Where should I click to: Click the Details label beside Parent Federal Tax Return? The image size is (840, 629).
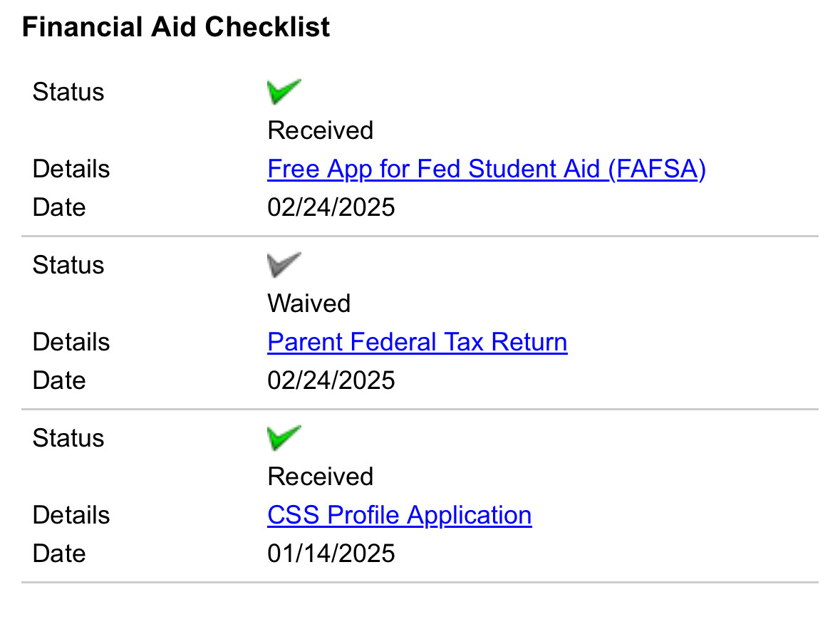tap(71, 343)
